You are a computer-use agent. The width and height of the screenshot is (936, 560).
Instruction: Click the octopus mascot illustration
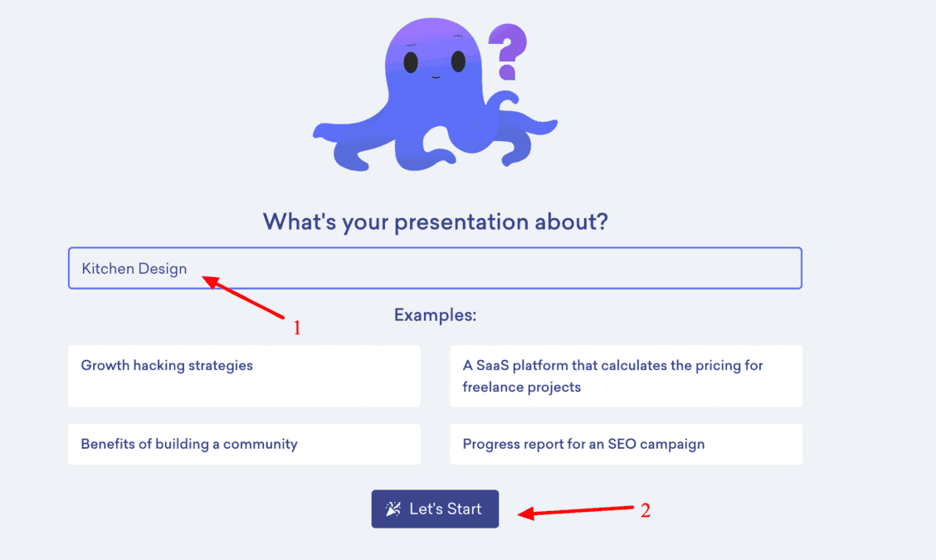[431, 91]
